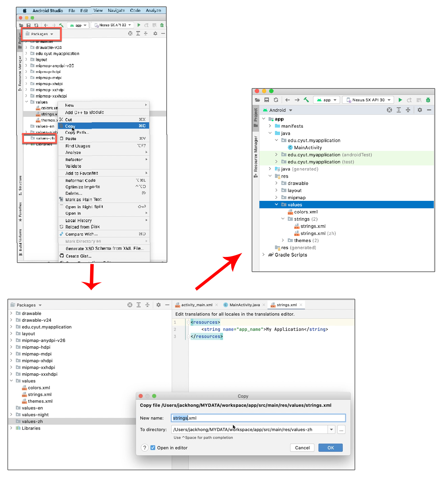Click the Apply Changes icon in right window toolbar

pyautogui.click(x=409, y=100)
